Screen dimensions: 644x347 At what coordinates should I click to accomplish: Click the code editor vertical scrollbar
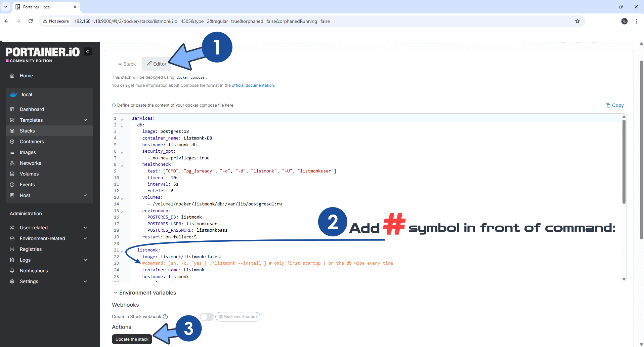tap(624, 161)
